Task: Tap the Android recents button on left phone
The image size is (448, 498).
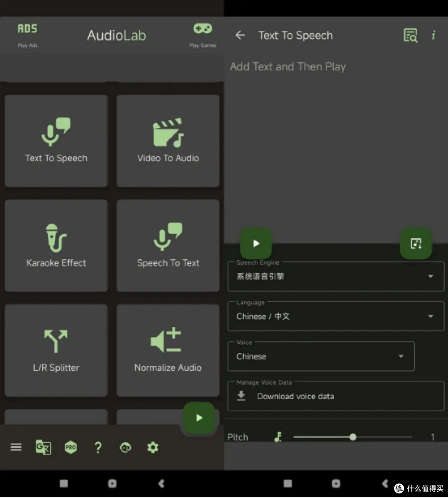Action: (x=63, y=483)
